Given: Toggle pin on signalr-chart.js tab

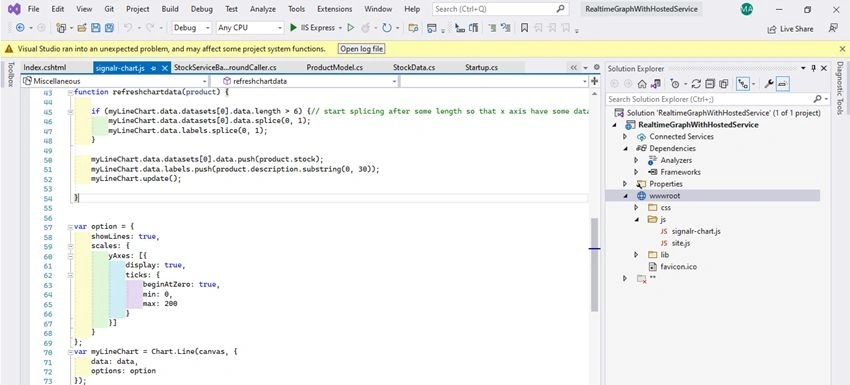Looking at the screenshot, I should [154, 68].
